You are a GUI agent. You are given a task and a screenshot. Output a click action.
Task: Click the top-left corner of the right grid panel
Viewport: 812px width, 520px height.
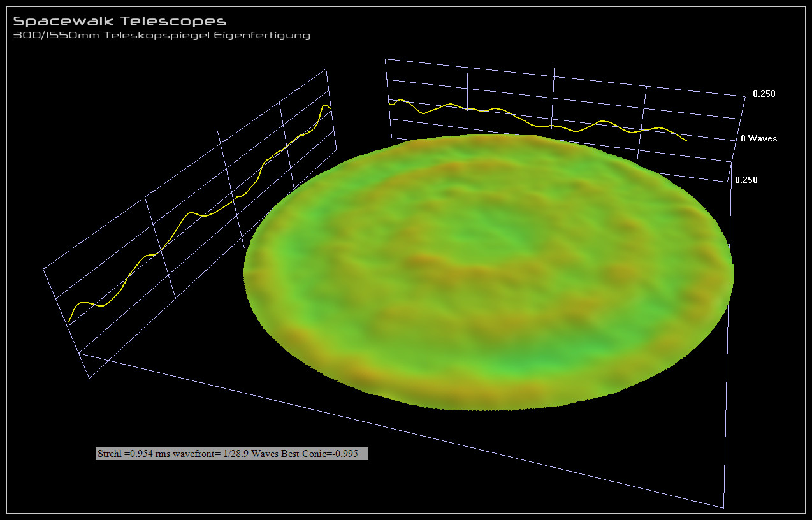[386, 59]
